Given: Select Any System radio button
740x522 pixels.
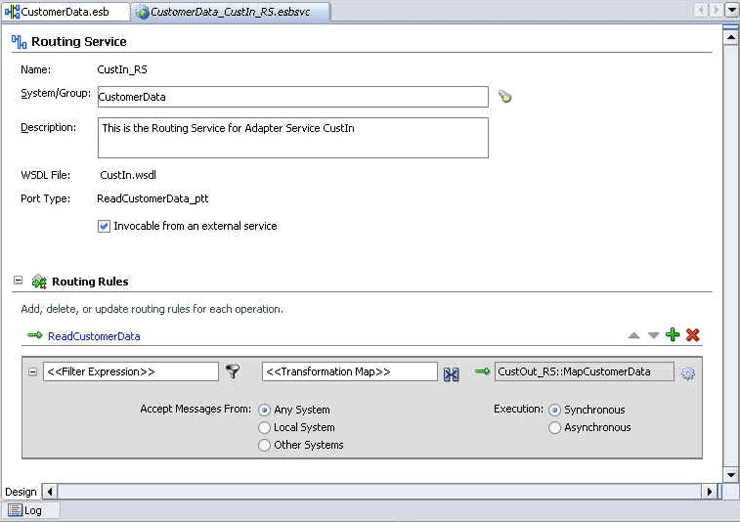Looking at the screenshot, I should click(264, 410).
